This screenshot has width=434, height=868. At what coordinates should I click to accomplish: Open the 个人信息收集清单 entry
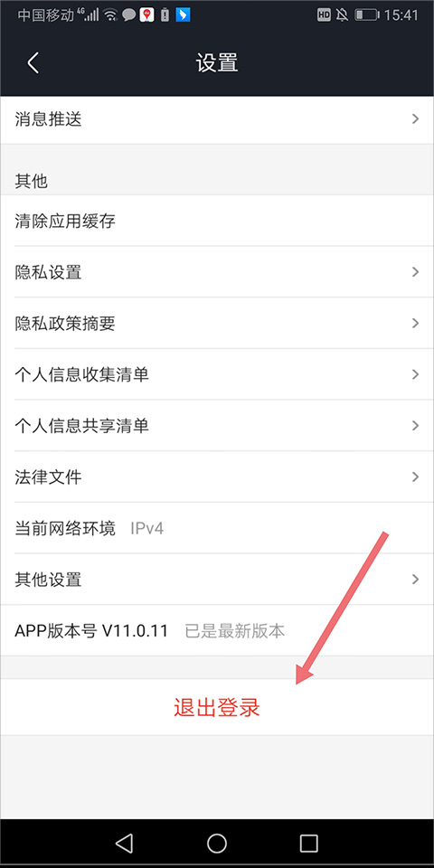[x=217, y=374]
